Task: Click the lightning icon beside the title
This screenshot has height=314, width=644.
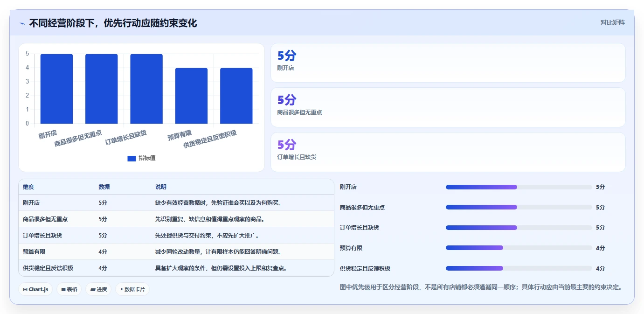Action: [22, 23]
